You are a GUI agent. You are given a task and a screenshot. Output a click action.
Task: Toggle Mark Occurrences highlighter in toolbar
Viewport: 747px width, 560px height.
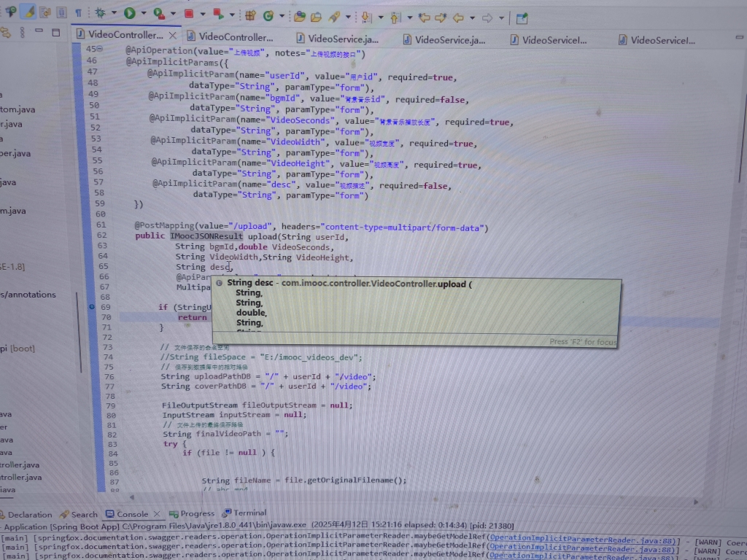29,12
